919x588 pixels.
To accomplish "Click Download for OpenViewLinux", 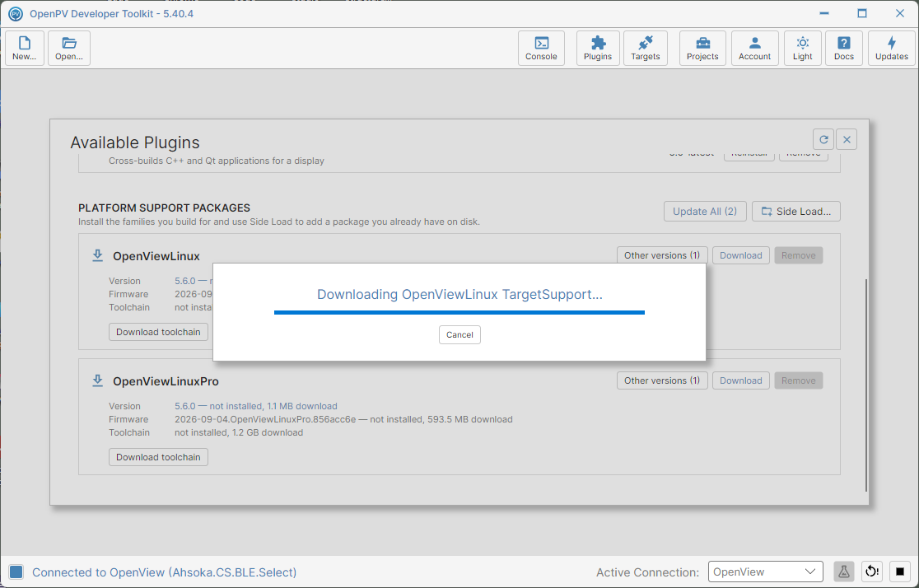I will (x=741, y=255).
